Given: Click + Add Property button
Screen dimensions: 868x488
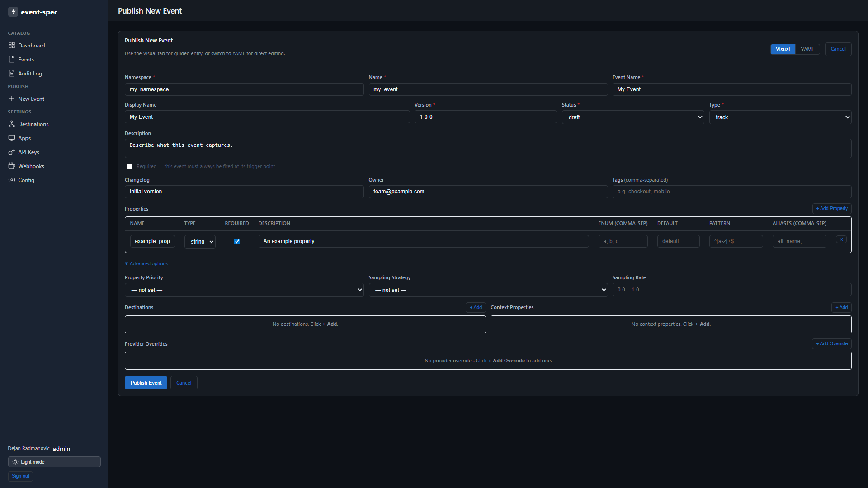Looking at the screenshot, I should click(832, 208).
